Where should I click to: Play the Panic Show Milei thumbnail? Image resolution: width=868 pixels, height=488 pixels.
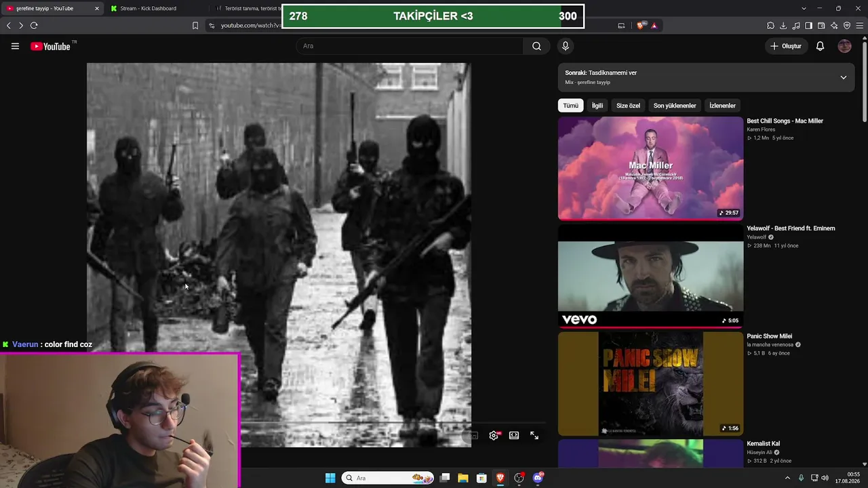(x=650, y=384)
